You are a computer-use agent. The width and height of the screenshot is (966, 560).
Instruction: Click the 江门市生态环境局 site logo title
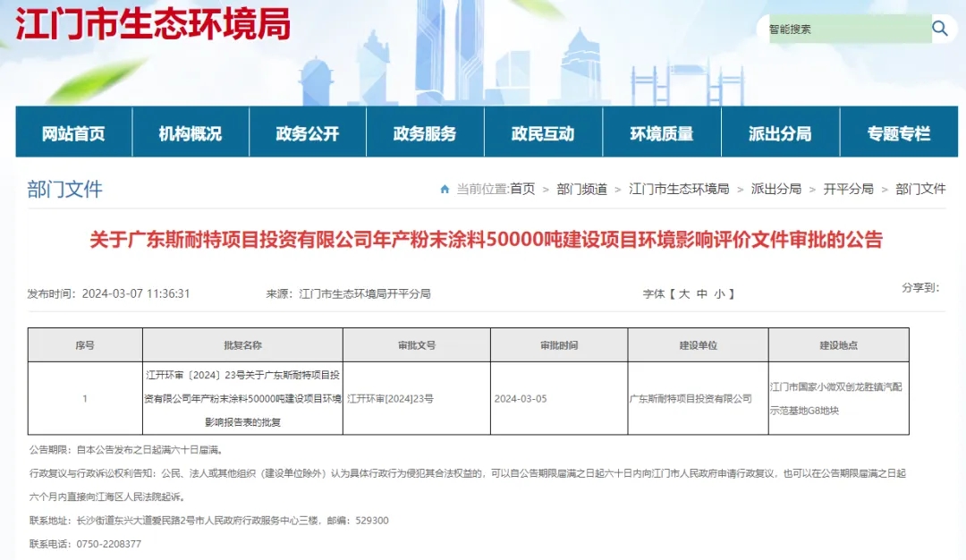(x=153, y=24)
